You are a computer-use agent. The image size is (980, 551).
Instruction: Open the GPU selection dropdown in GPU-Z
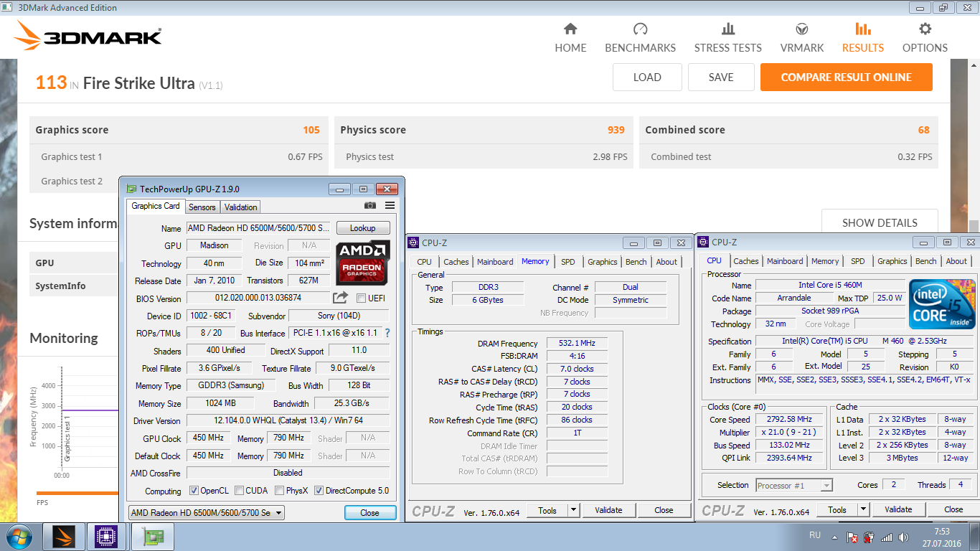pos(206,512)
